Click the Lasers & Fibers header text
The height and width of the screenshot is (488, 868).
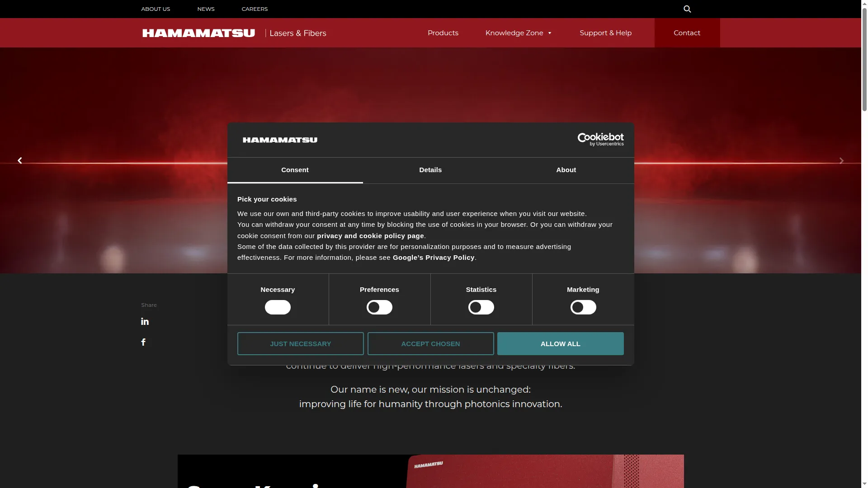[297, 33]
